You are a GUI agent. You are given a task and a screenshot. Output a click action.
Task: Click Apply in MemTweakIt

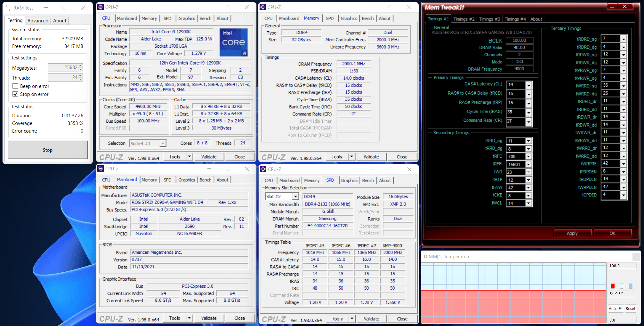click(572, 233)
